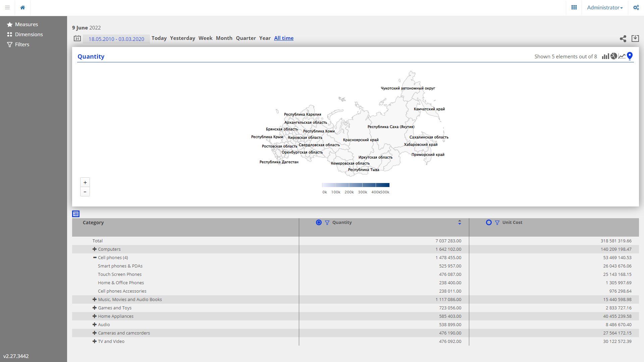Click the share icon
This screenshot has width=644, height=362.
coord(623,39)
